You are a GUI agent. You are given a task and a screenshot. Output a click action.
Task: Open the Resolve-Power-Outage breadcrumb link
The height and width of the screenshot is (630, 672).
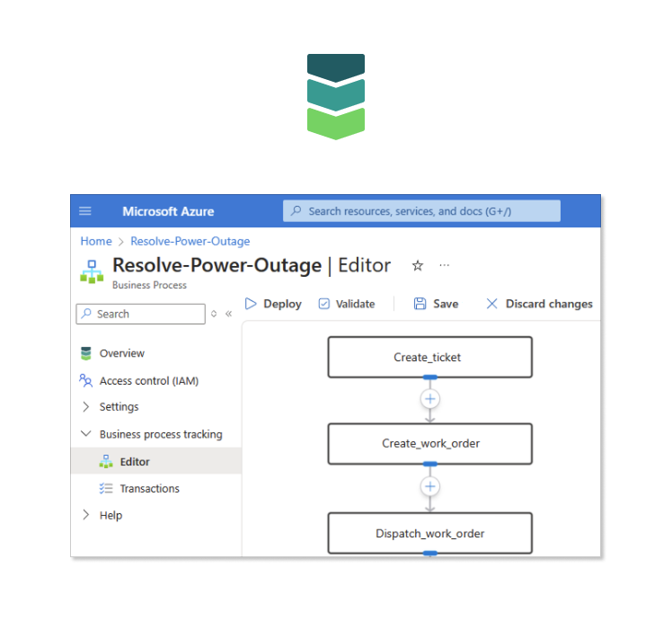190,241
